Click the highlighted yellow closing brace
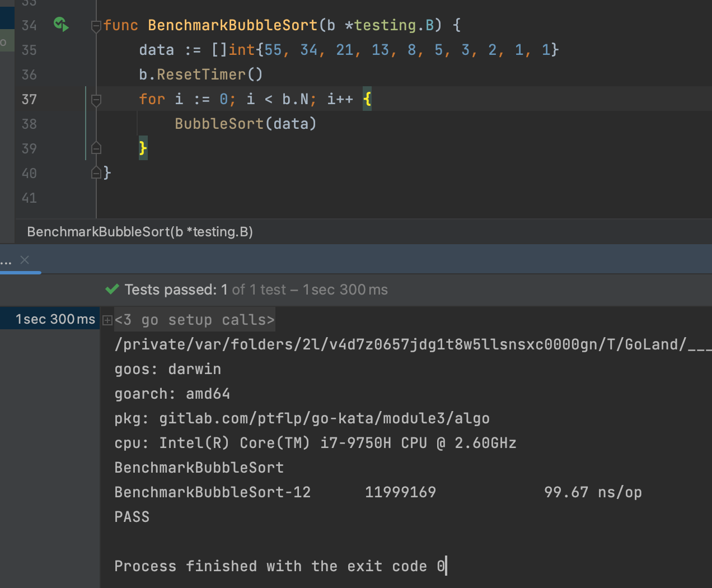 tap(143, 148)
